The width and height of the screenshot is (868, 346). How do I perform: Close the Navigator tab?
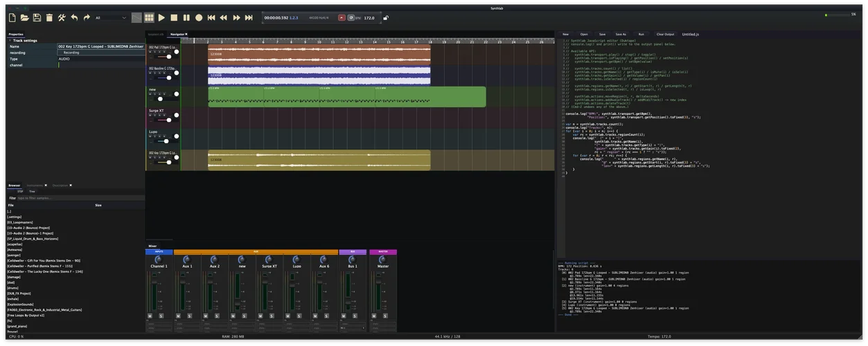(x=186, y=34)
